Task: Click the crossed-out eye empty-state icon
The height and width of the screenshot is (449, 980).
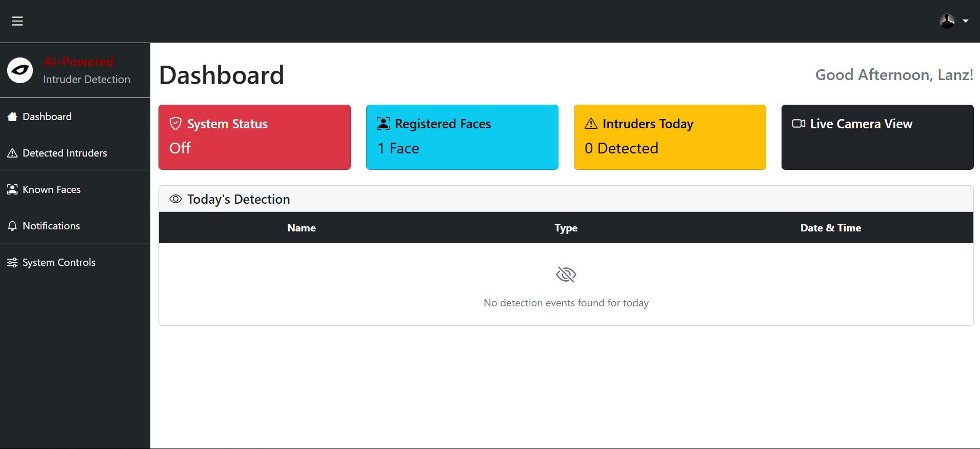Action: tap(566, 275)
